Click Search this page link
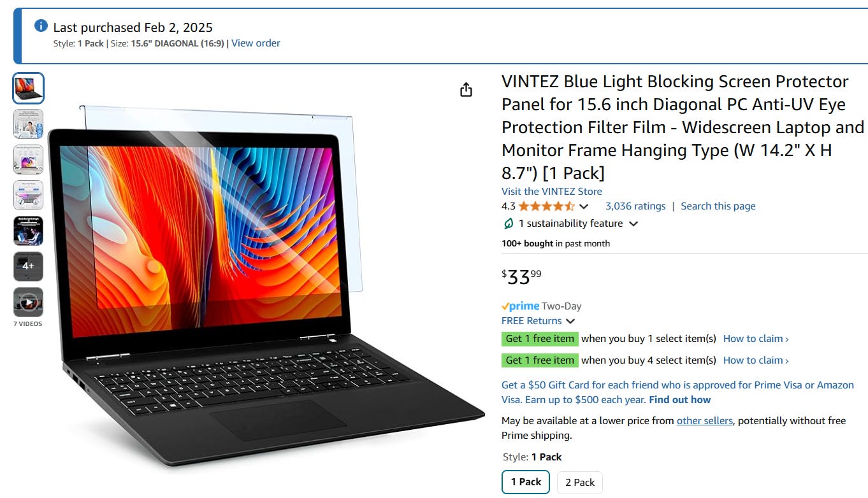This screenshot has width=868, height=498. (718, 206)
